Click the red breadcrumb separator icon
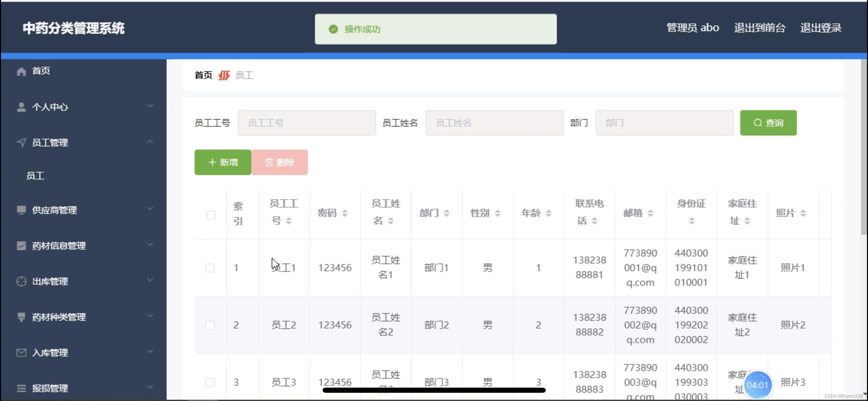 pos(224,75)
